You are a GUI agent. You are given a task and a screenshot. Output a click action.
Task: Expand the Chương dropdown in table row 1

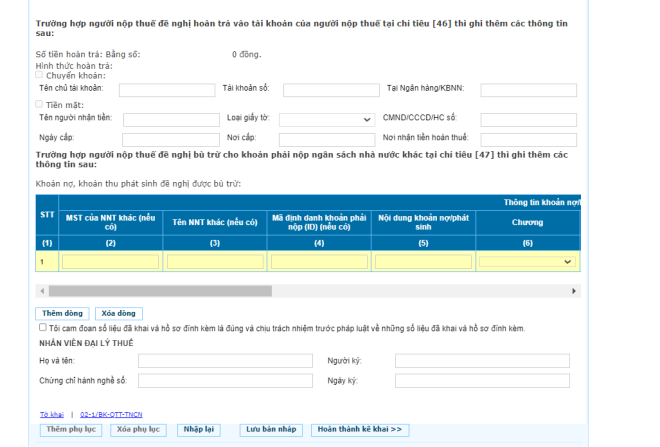527,261
